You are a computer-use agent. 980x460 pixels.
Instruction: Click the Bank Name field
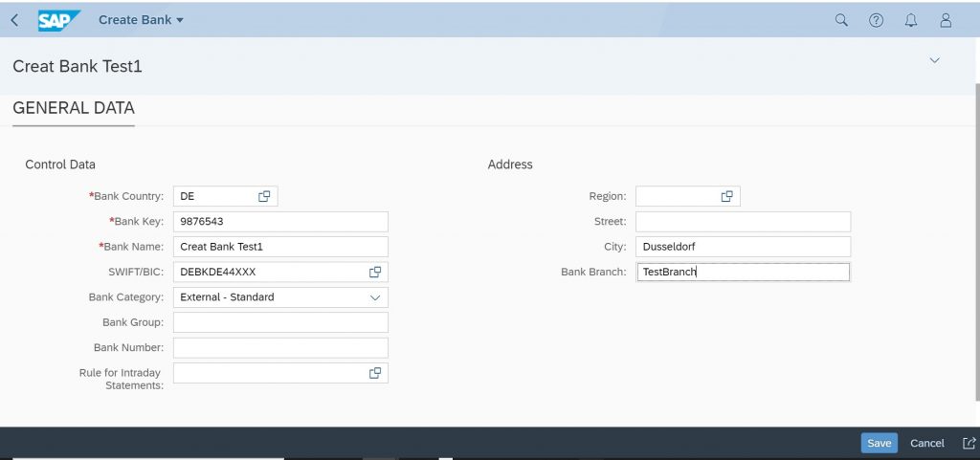[280, 247]
